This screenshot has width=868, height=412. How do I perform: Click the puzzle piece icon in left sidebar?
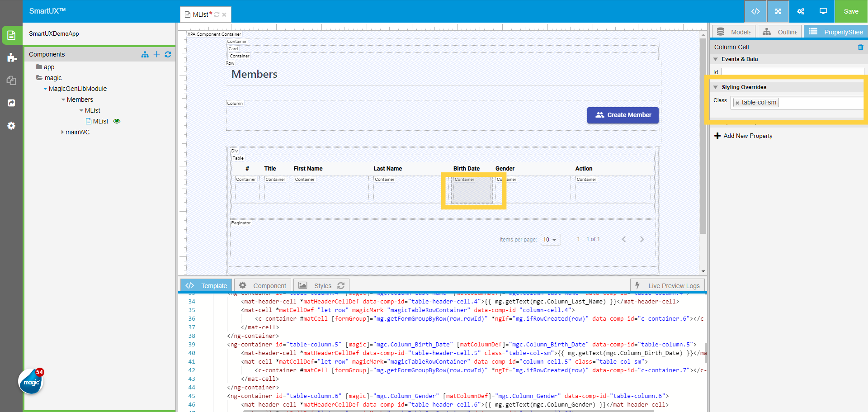(12, 57)
